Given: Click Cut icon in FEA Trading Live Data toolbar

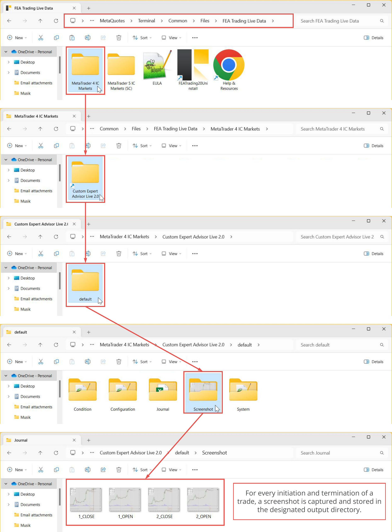Looking at the screenshot, I should click(41, 38).
